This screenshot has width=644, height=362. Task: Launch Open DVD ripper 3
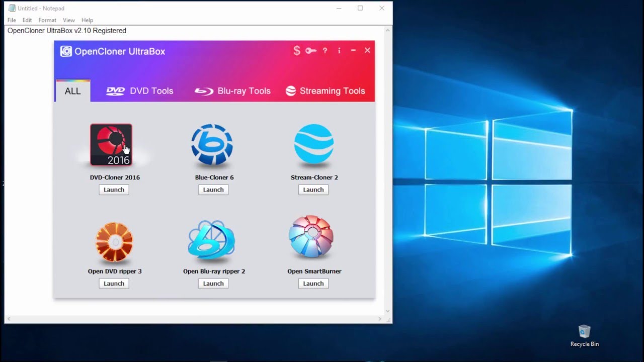(x=114, y=284)
